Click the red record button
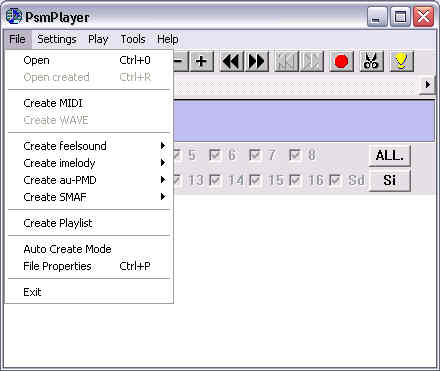Screen dimensions: 440x371 (341, 61)
